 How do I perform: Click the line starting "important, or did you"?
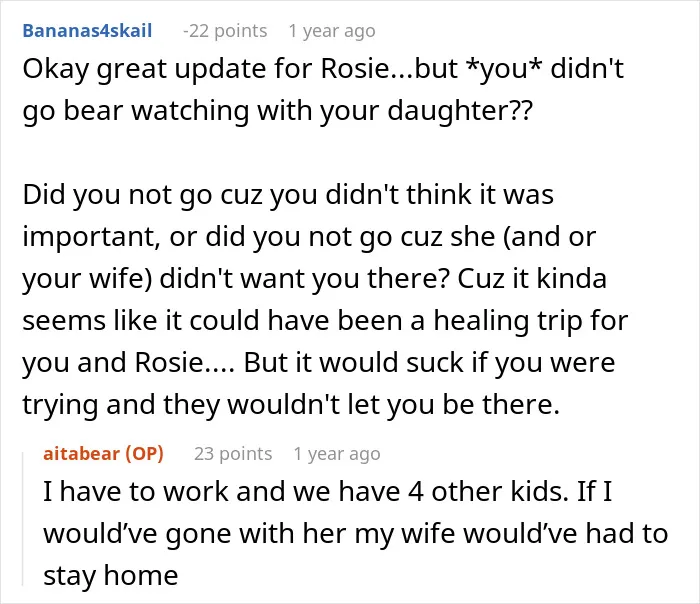pos(309,237)
